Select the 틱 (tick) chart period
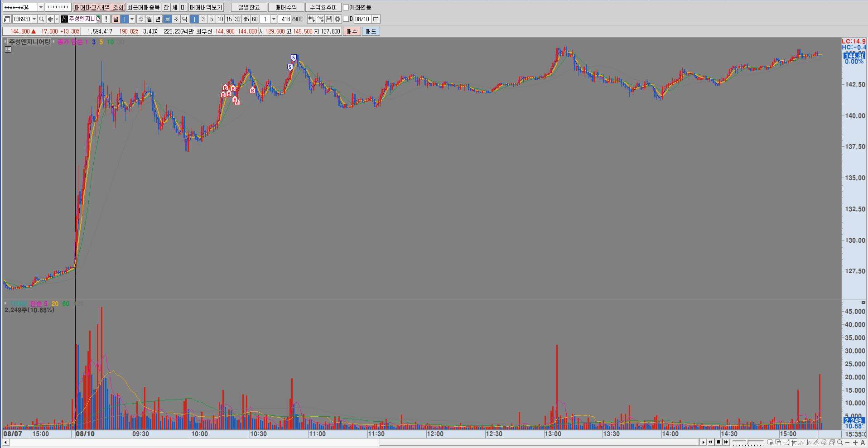Viewport: 868px width, 448px height. tap(185, 19)
